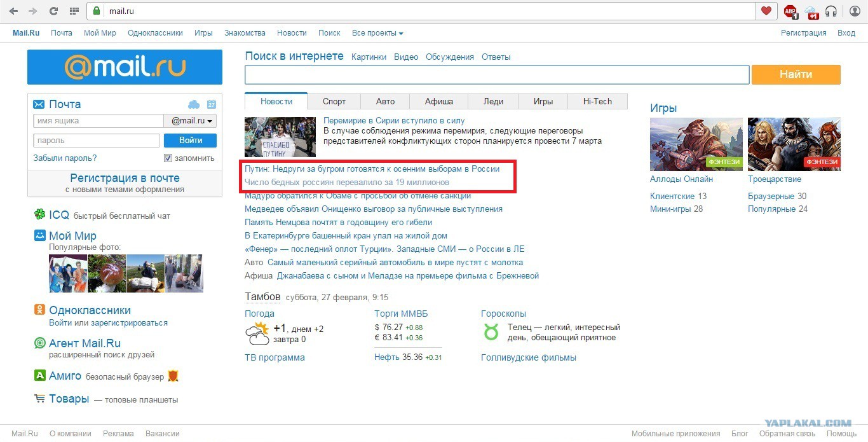Reload the page with the refresh icon

[53, 11]
